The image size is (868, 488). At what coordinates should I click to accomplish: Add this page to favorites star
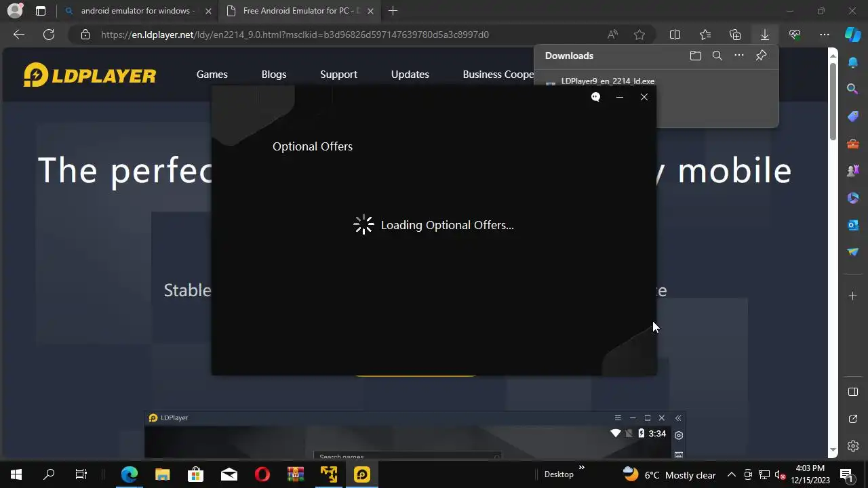point(639,35)
